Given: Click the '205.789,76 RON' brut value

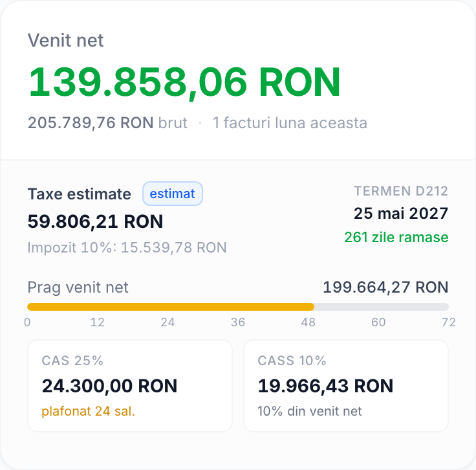Looking at the screenshot, I should [91, 123].
